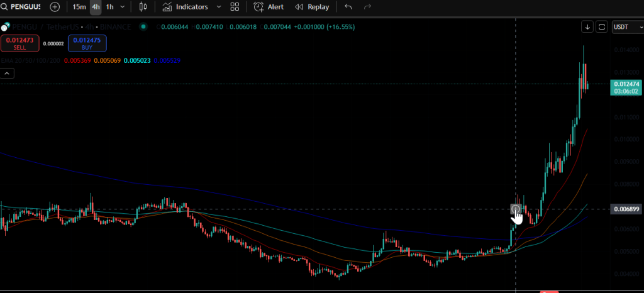Click the teal EMA value 0.005023
Screen dimensions: 644x293
(137, 61)
